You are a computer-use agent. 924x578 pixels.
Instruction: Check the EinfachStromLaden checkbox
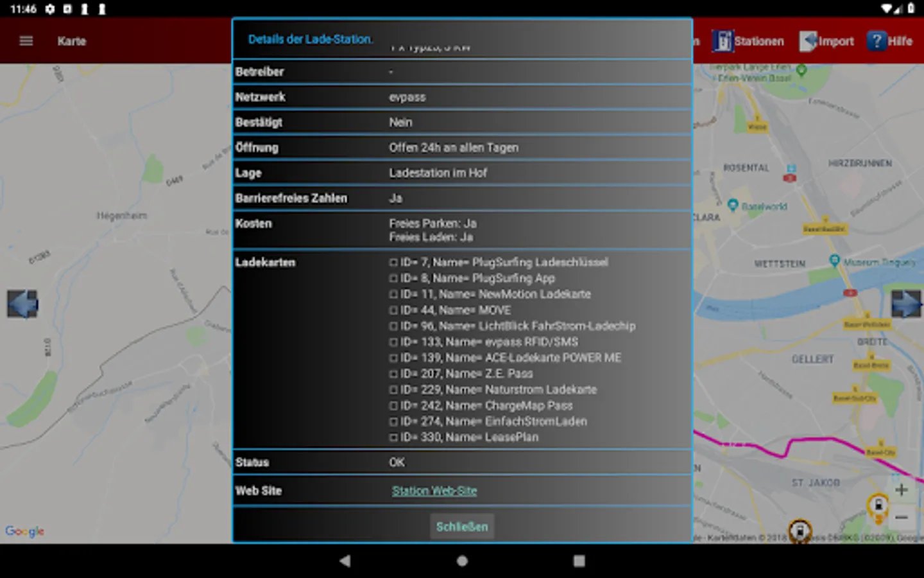point(393,422)
